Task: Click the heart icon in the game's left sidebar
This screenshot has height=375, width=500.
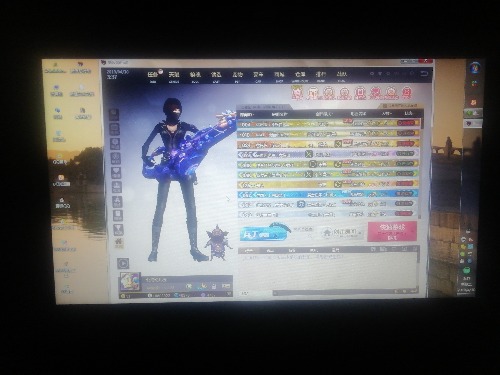Action: click(x=116, y=172)
